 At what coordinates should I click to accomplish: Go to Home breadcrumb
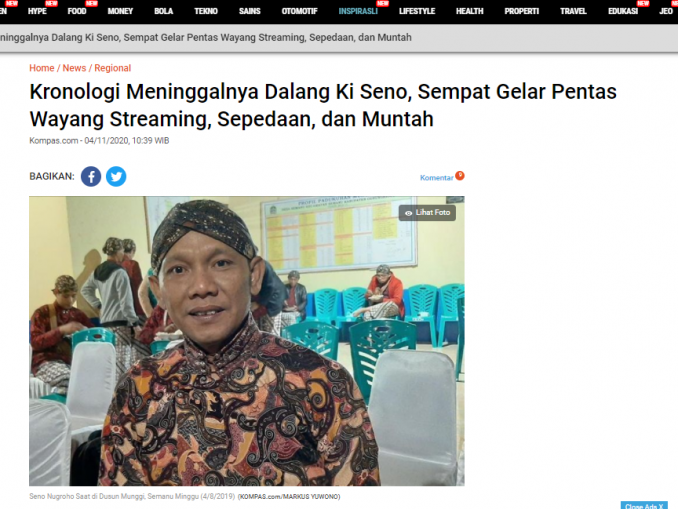(42, 68)
